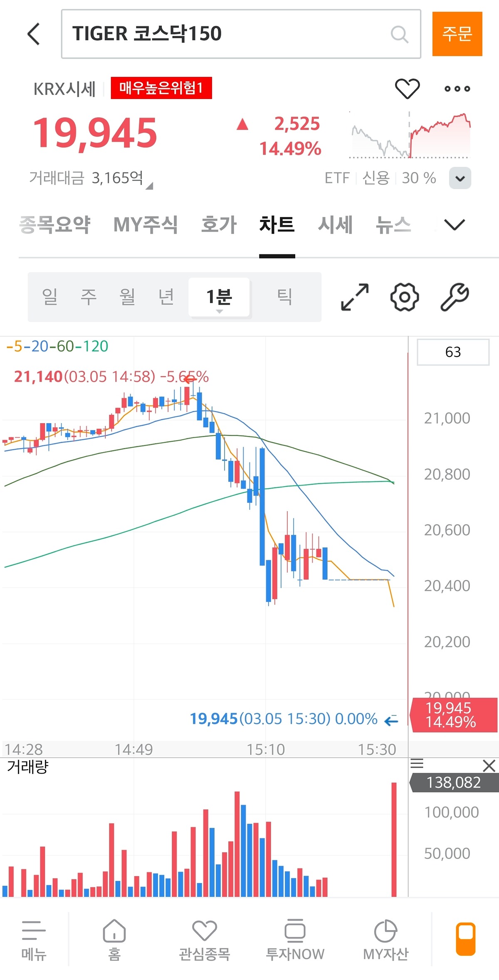This screenshot has width=499, height=980.
Task: Tap the back arrow icon
Action: point(34,34)
